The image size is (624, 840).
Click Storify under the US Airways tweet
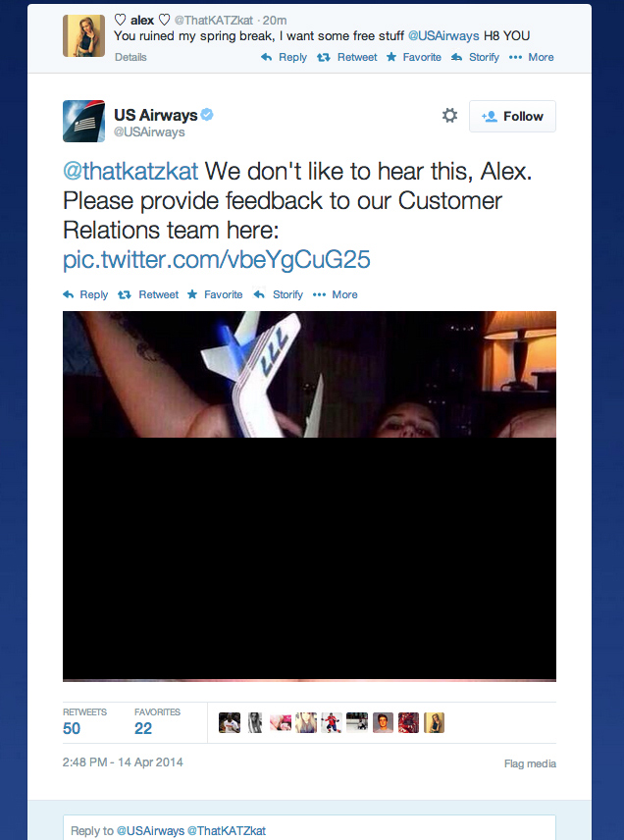pos(278,294)
